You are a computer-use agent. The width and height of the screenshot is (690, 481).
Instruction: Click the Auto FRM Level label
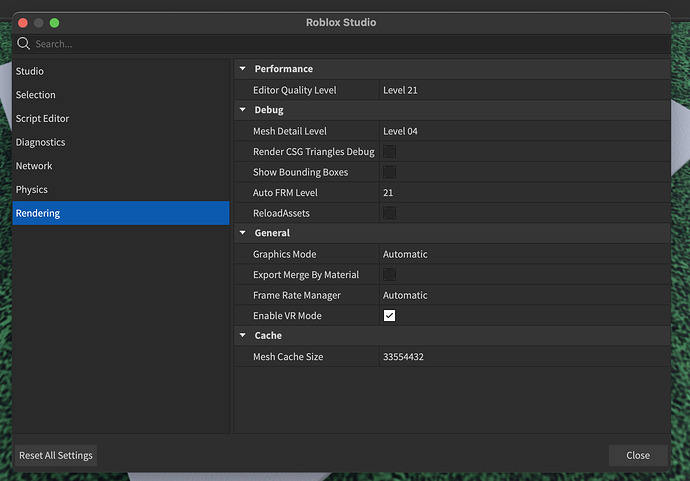tap(285, 192)
